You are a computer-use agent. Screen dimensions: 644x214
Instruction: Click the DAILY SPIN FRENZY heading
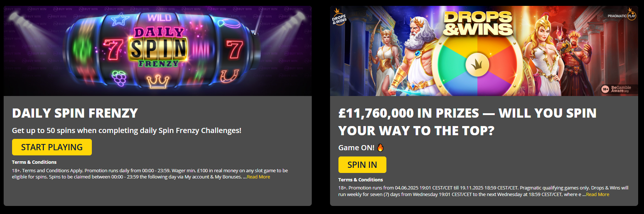pos(75,113)
